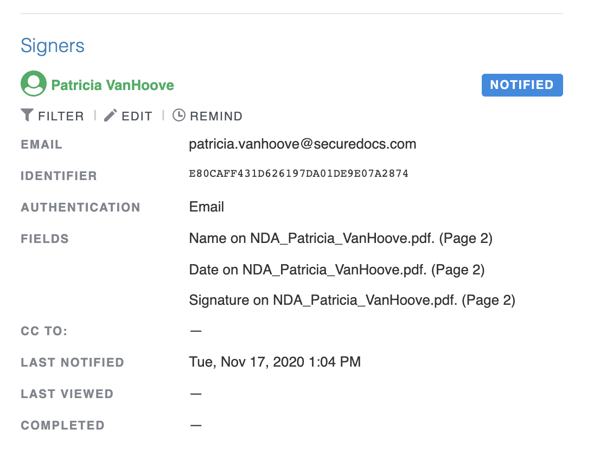600x474 pixels.
Task: Select the patricia.vanhoove@securedocs.com email address
Action: 302,144
